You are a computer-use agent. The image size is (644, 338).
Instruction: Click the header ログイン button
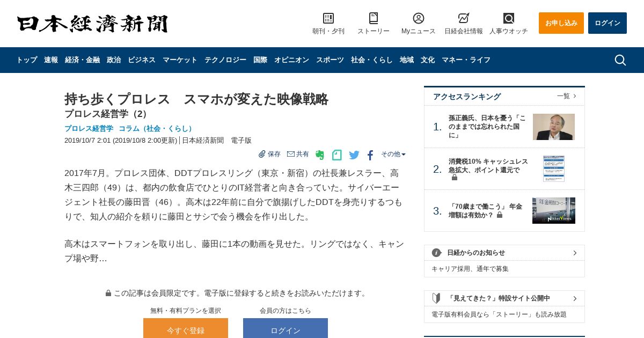click(608, 23)
